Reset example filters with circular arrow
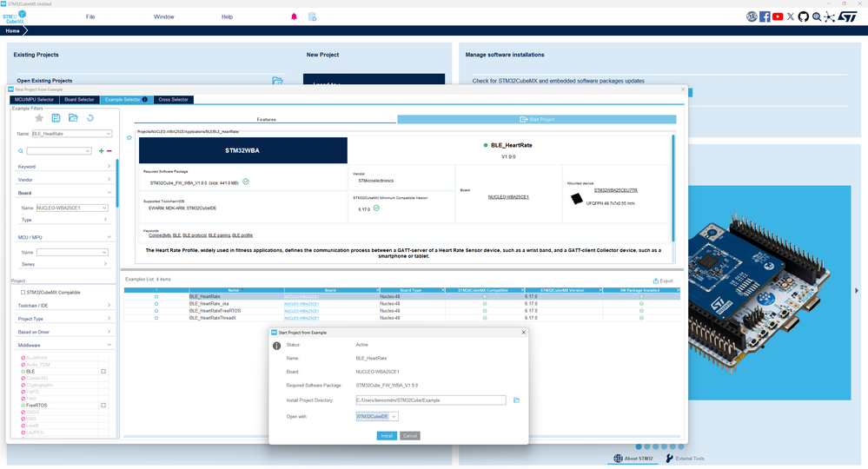Image resolution: width=868 pixels, height=469 pixels. pyautogui.click(x=90, y=118)
